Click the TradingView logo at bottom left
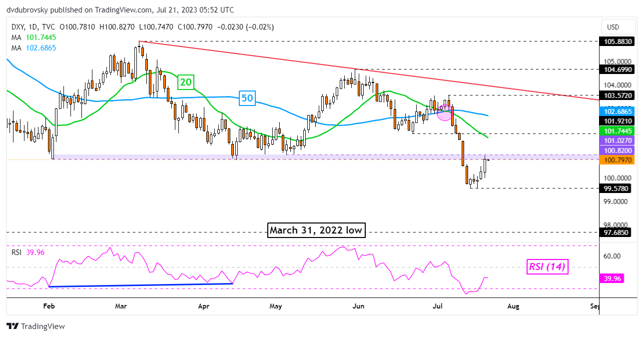This screenshot has width=644, height=337. click(x=35, y=326)
